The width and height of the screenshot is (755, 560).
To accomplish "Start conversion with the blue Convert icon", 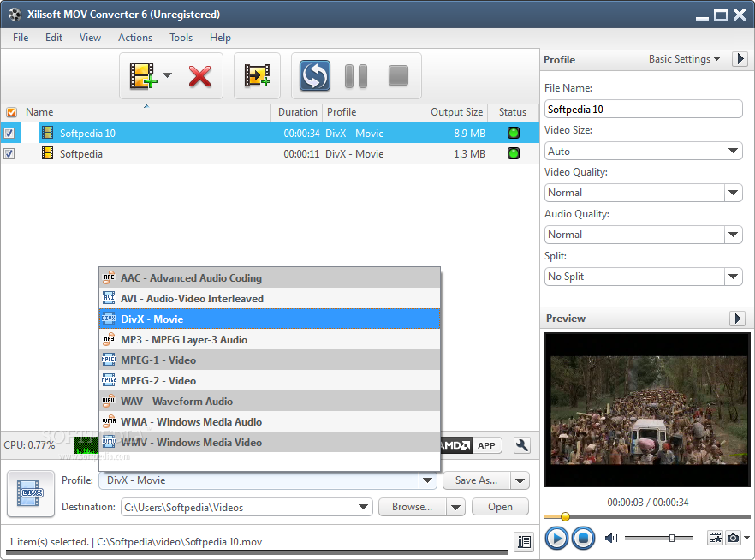I will click(314, 75).
